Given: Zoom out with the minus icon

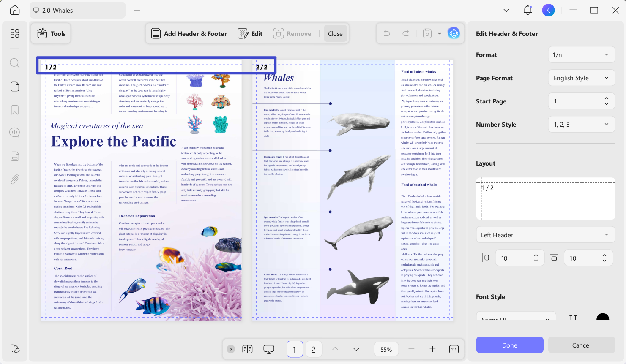Looking at the screenshot, I should (411, 349).
